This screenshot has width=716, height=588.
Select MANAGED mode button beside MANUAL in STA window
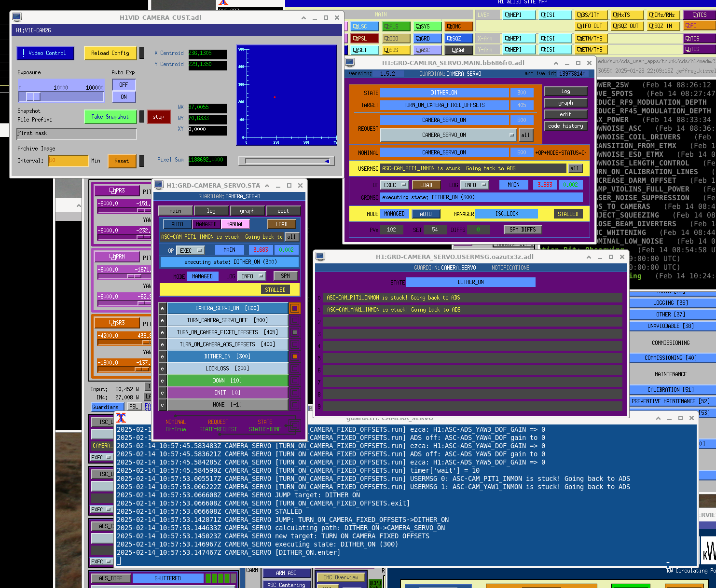pyautogui.click(x=206, y=224)
